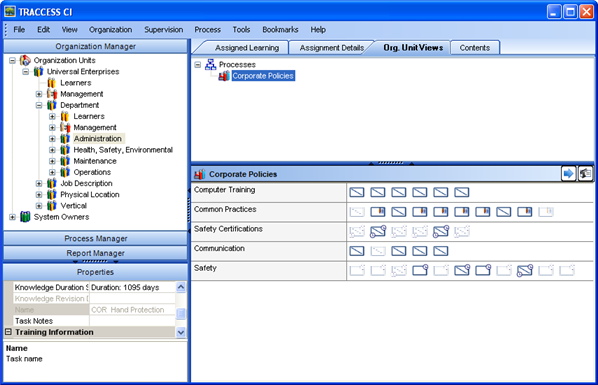Image resolution: width=598 pixels, height=385 pixels.
Task: Expand the Vertical node
Action: 39,206
